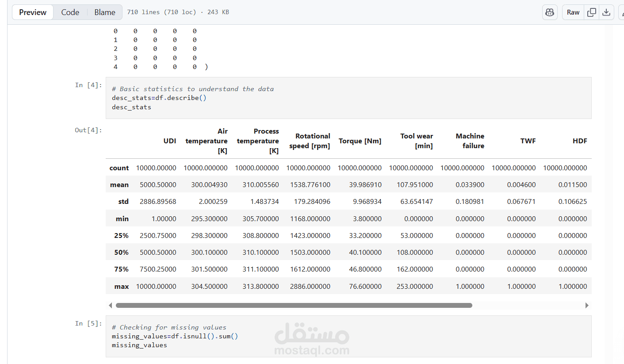The height and width of the screenshot is (364, 624).
Task: Click the mean process temperature value 310.005560
Action: [260, 185]
